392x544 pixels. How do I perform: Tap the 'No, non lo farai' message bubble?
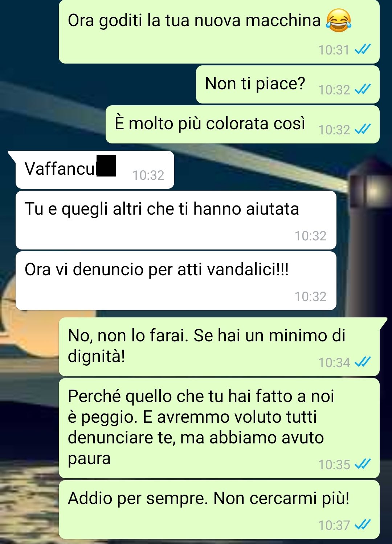point(219,347)
